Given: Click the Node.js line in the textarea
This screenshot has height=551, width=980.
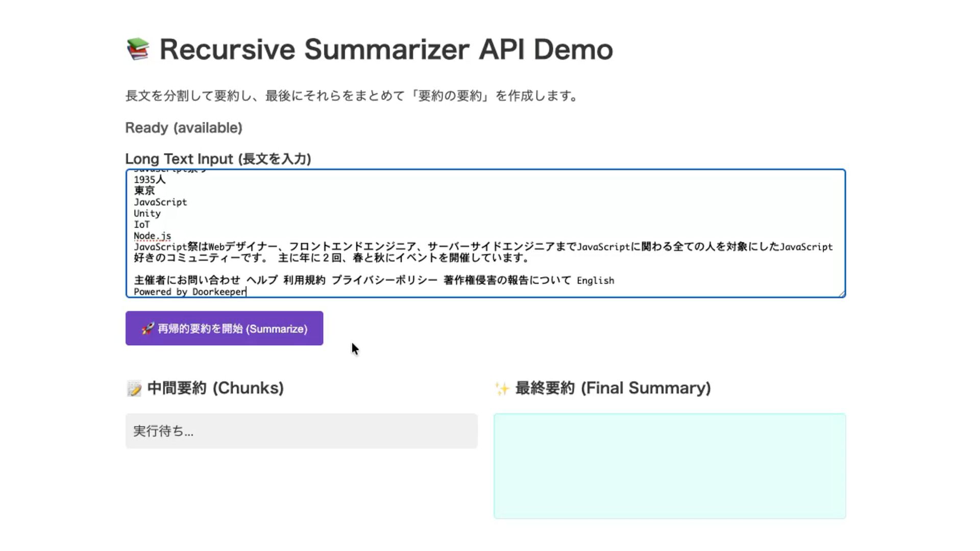Looking at the screenshot, I should tap(152, 236).
